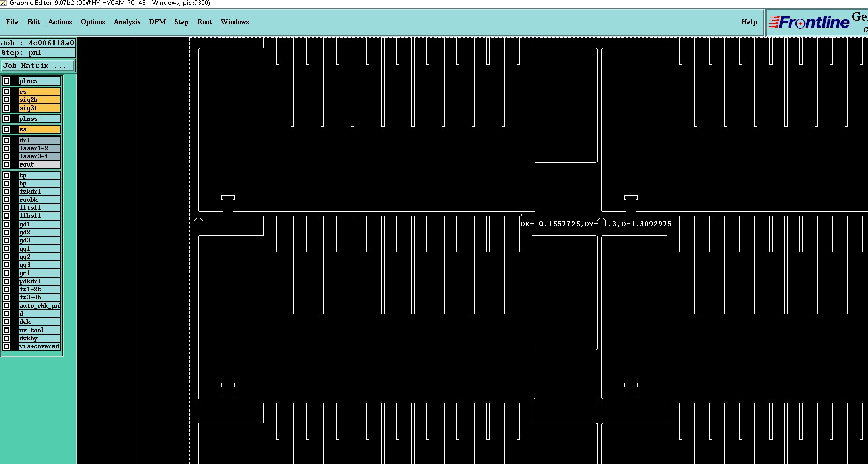Toggle the sig3t layer checkbox
The width and height of the screenshot is (868, 464).
pos(6,108)
